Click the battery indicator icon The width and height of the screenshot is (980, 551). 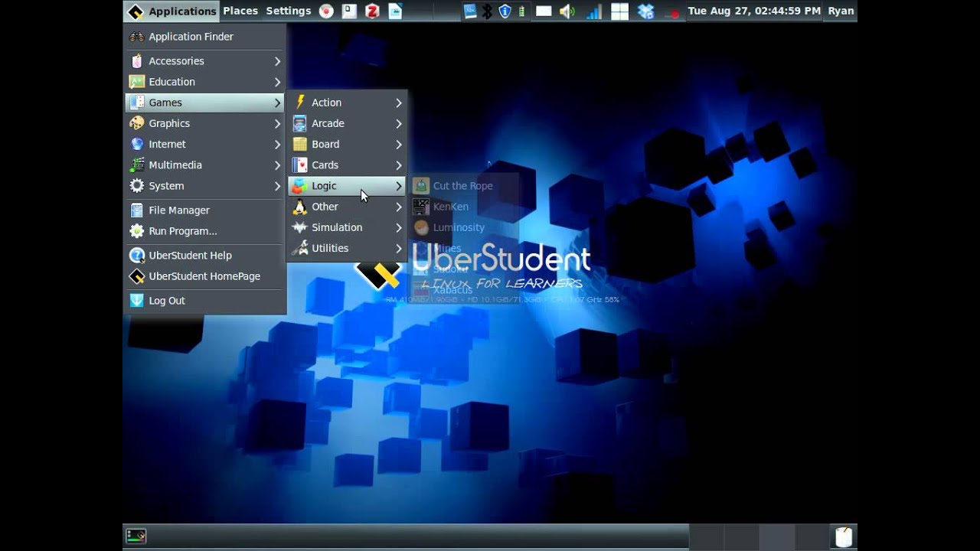pyautogui.click(x=522, y=11)
